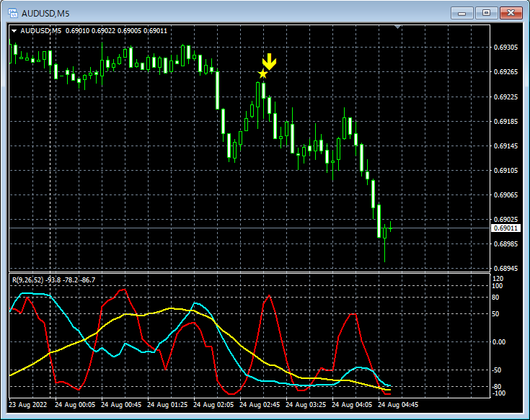
Task: Click the 0.68945 price scale label
Action: (505, 269)
